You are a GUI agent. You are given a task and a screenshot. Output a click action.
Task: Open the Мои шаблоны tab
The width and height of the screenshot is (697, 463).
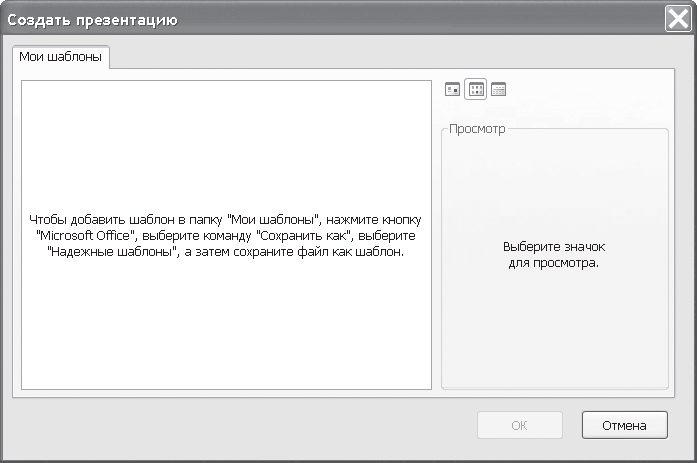[61, 57]
